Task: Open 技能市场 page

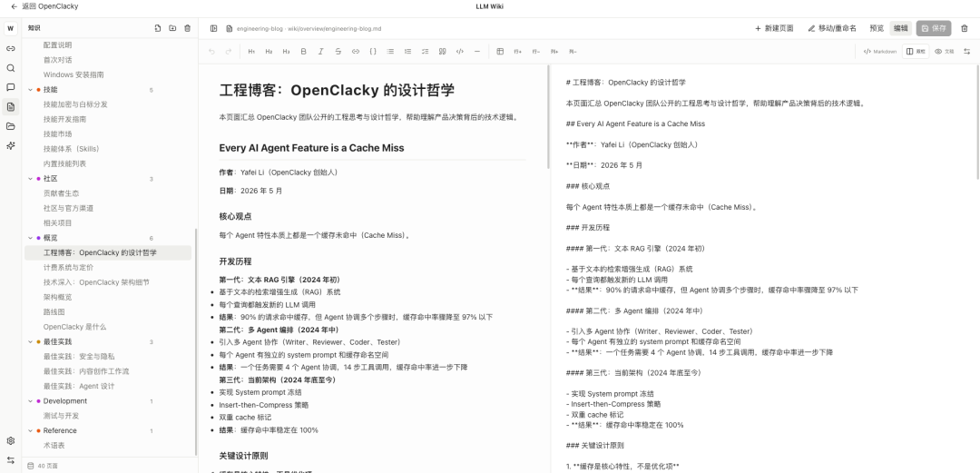Action: click(57, 133)
